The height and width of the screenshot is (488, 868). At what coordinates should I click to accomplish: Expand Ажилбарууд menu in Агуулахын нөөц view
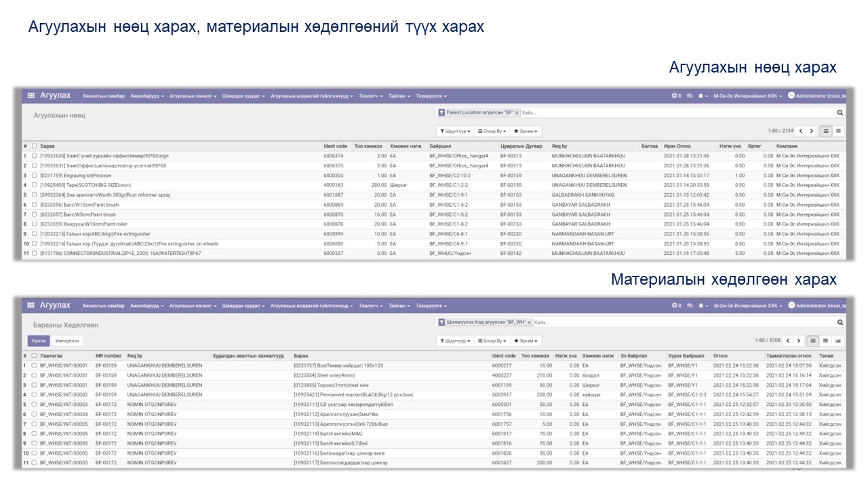coord(146,96)
